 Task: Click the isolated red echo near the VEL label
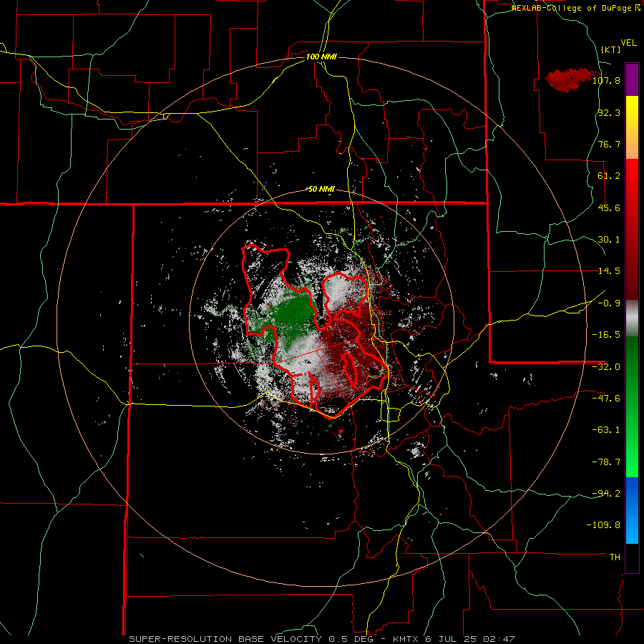pyautogui.click(x=569, y=79)
